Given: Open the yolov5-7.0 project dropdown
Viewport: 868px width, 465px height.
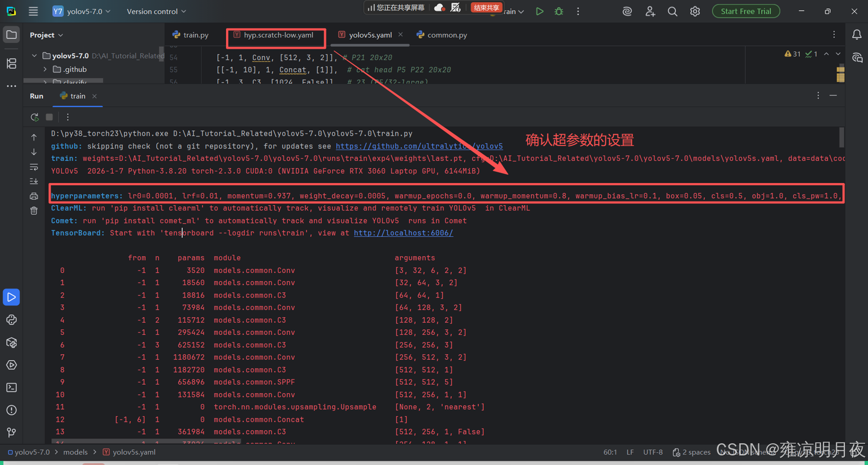Looking at the screenshot, I should (x=82, y=11).
